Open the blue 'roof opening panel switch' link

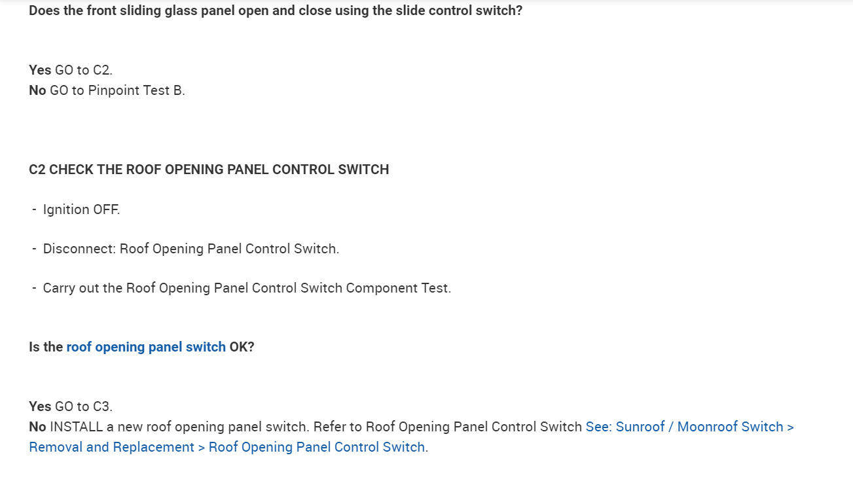pos(146,347)
